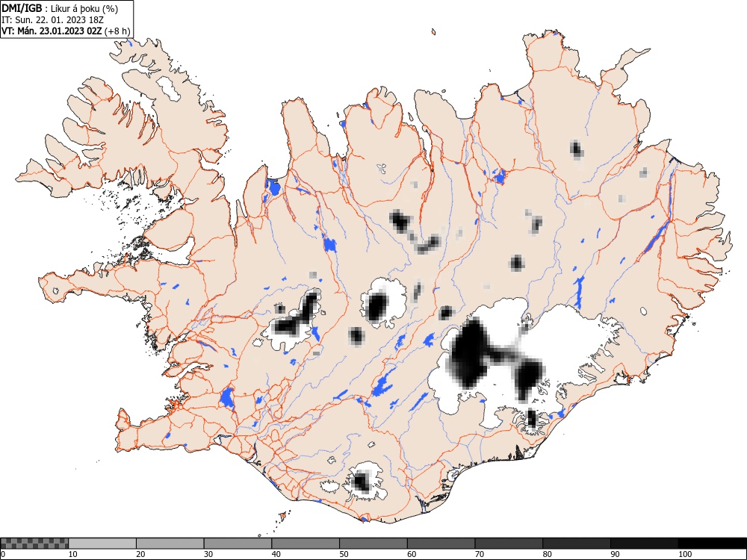
Task: Click the fog patch on the southern Mýrdalsjökull glacier
Action: (x=361, y=482)
